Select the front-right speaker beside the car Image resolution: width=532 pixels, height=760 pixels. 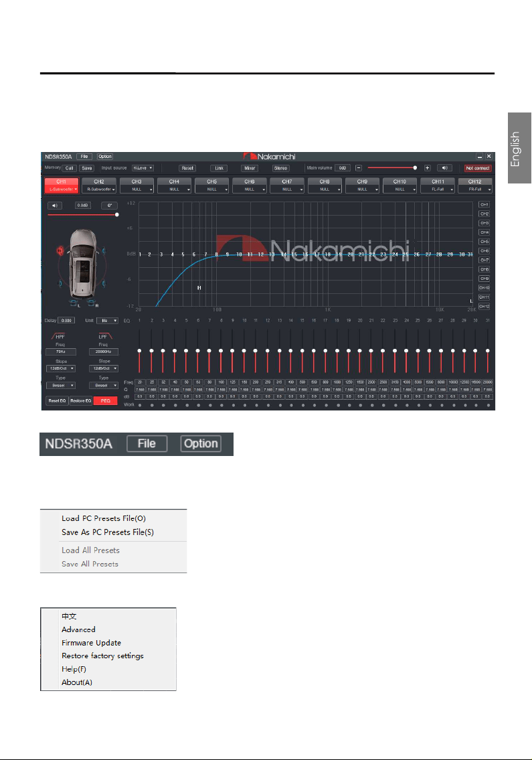pyautogui.click(x=104, y=251)
